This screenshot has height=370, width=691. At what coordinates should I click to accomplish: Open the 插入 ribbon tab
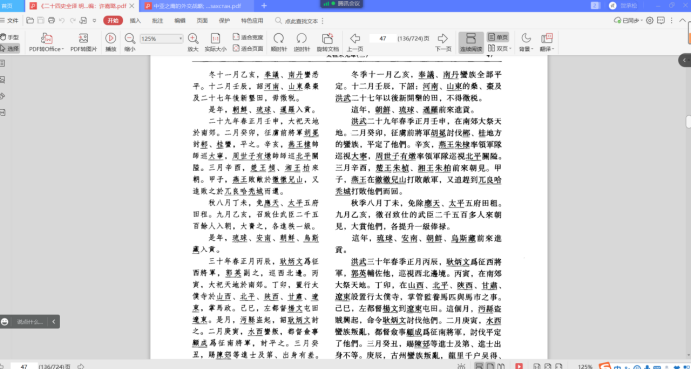(135, 21)
